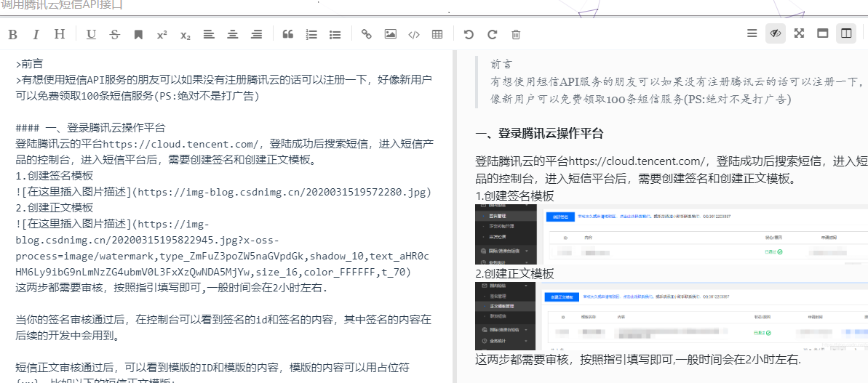This screenshot has height=383, width=868.
Task: Apply underline formatting
Action: tap(92, 34)
